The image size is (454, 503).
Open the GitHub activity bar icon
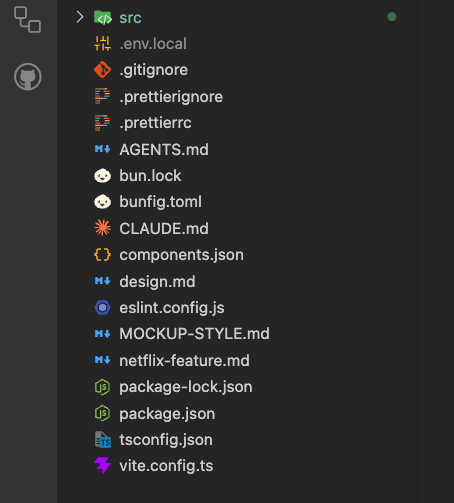[x=28, y=77]
